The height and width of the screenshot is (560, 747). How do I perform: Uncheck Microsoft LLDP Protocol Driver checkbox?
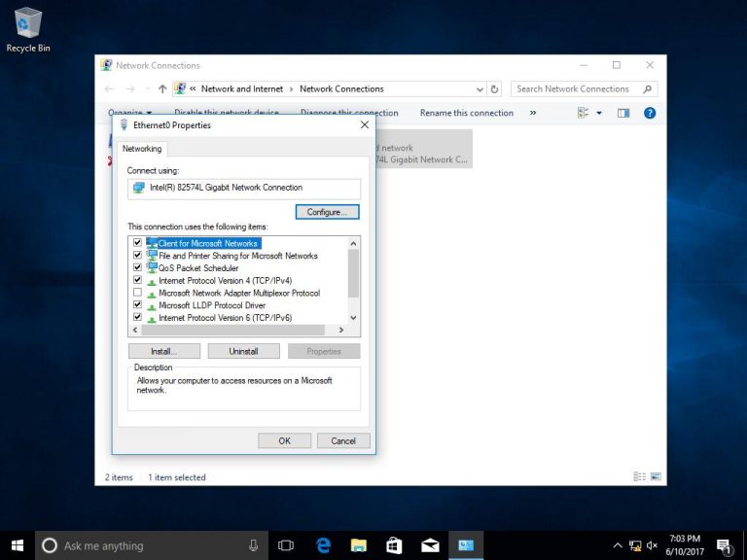pos(137,304)
